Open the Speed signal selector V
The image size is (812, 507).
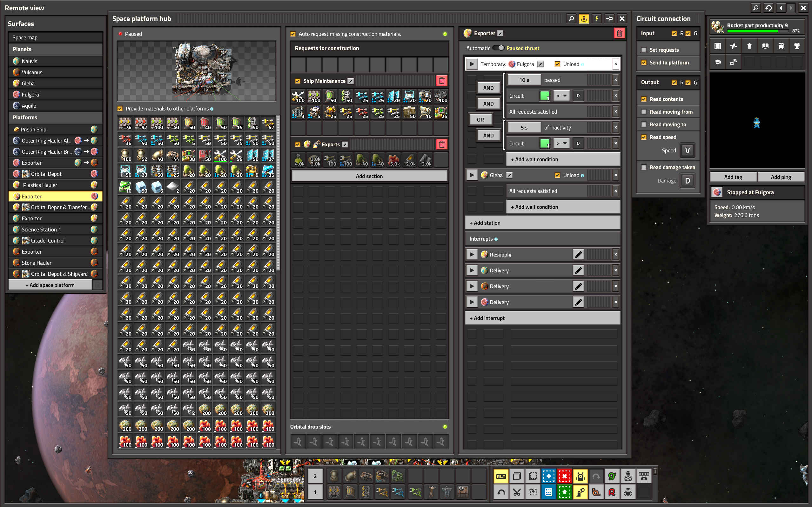(x=687, y=150)
